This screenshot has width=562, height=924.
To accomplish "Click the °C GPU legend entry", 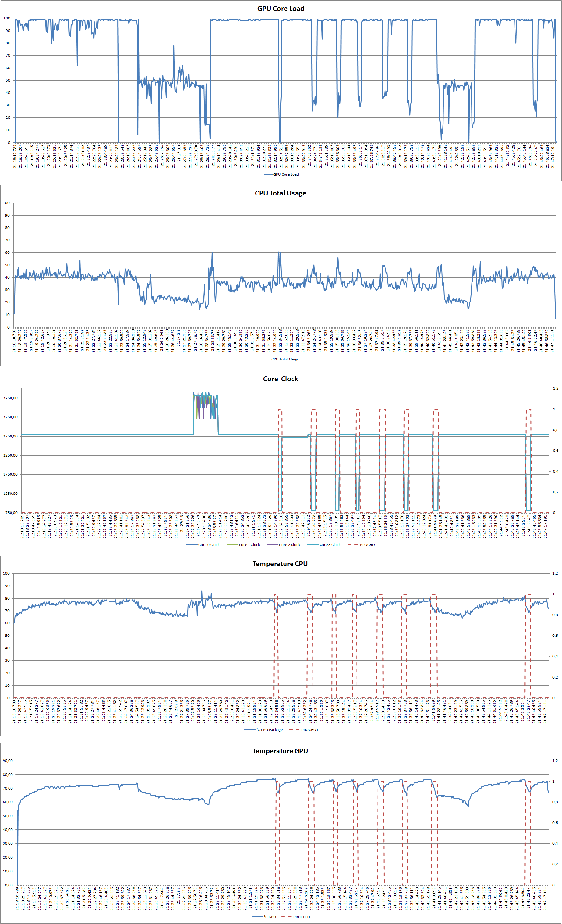I will click(x=264, y=917).
